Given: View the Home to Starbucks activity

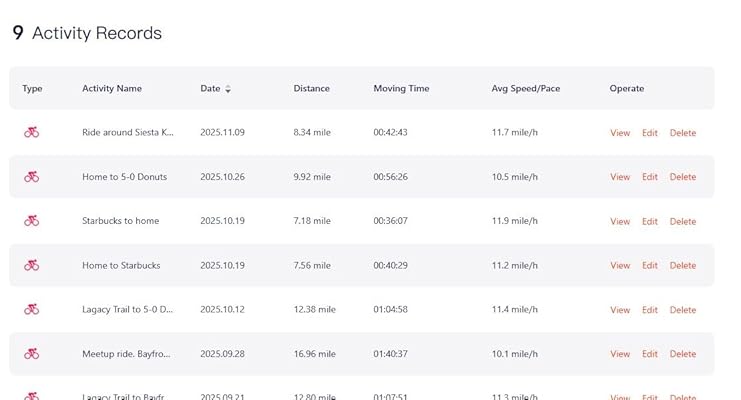Looking at the screenshot, I should (x=620, y=266).
